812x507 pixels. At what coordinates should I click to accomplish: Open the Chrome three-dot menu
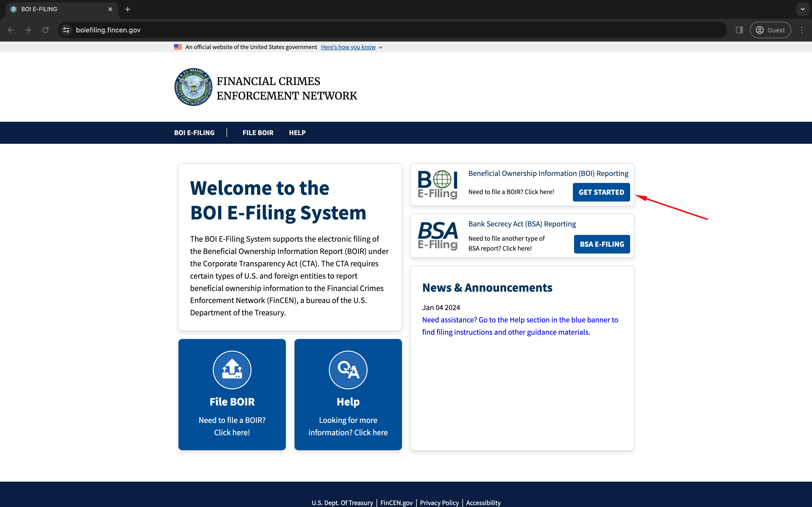802,30
